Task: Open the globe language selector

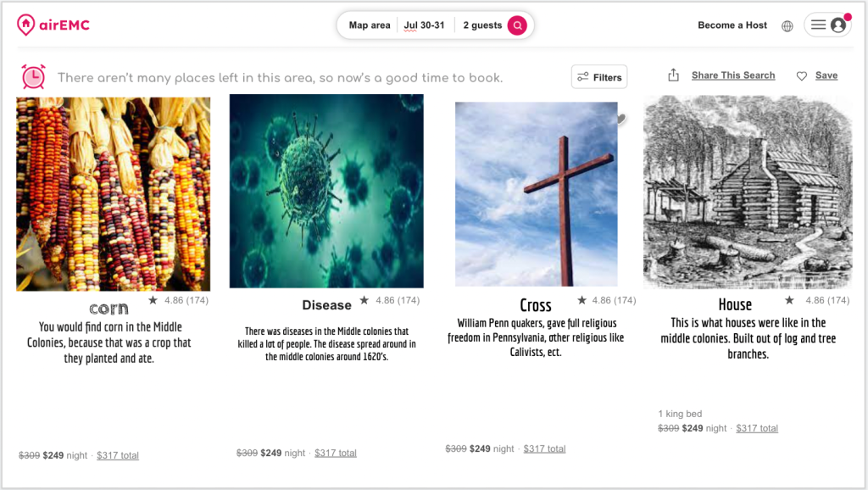Action: [787, 25]
